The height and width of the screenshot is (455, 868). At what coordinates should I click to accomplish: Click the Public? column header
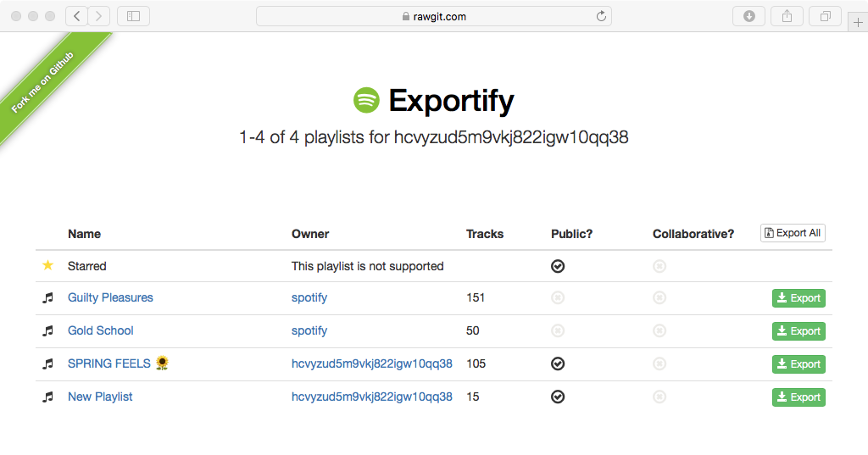[x=572, y=234]
